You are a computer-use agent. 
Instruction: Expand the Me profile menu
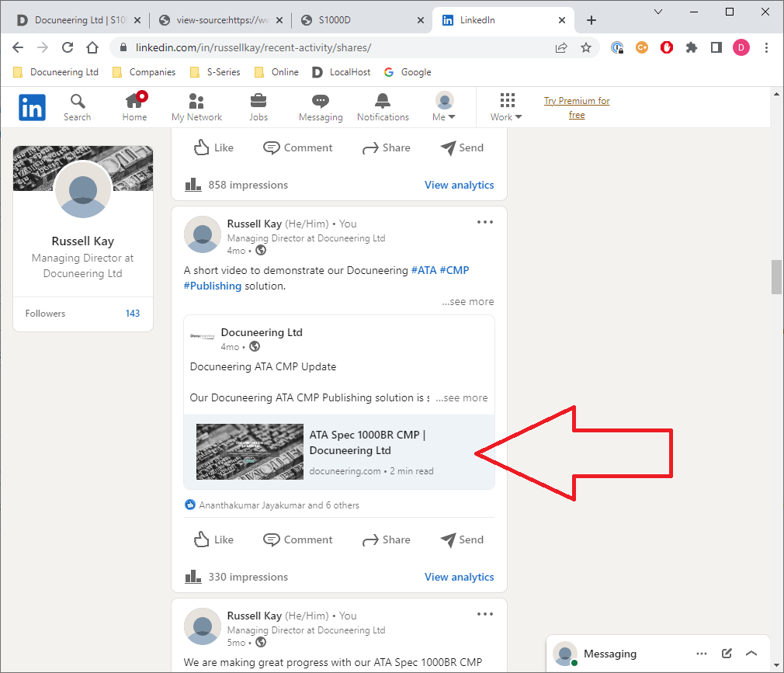[444, 107]
